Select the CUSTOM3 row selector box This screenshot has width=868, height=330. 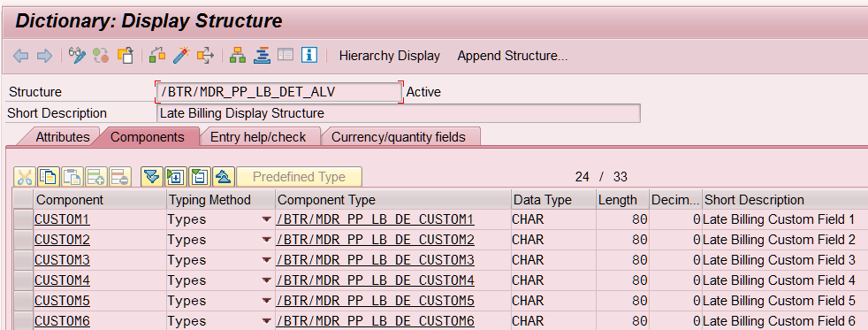coord(23,260)
